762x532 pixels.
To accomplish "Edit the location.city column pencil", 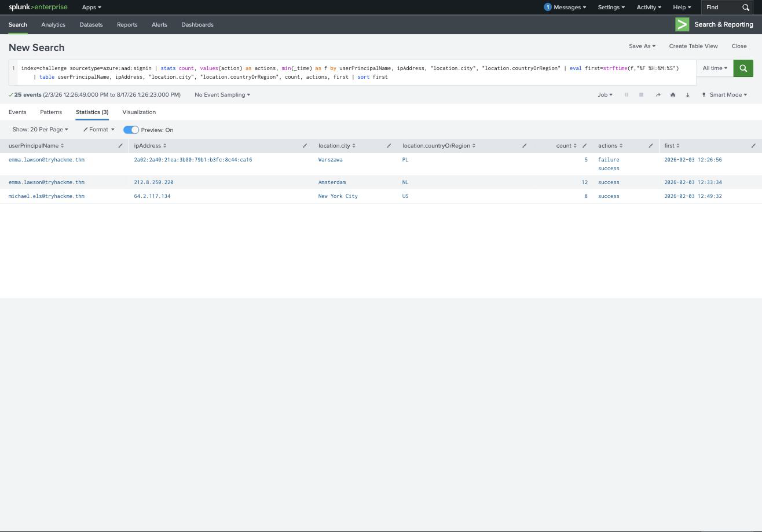I will tap(389, 146).
